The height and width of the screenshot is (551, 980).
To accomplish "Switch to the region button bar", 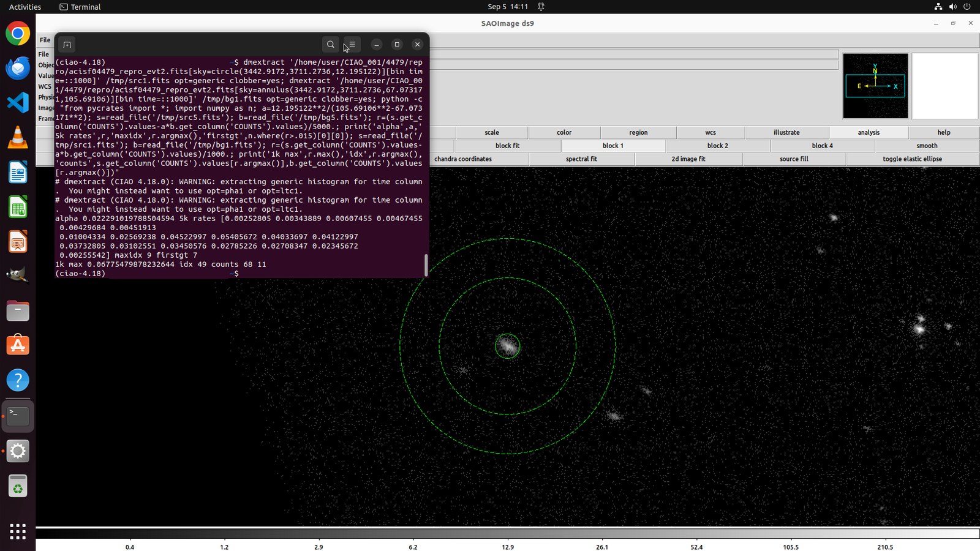I will coord(638,132).
